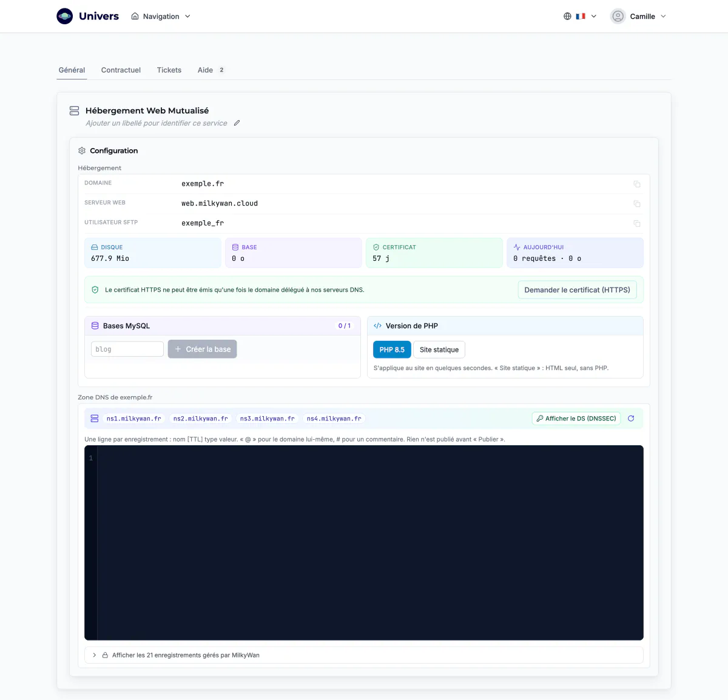Image resolution: width=728 pixels, height=700 pixels.
Task: Click the Univers planet logo
Action: (65, 16)
